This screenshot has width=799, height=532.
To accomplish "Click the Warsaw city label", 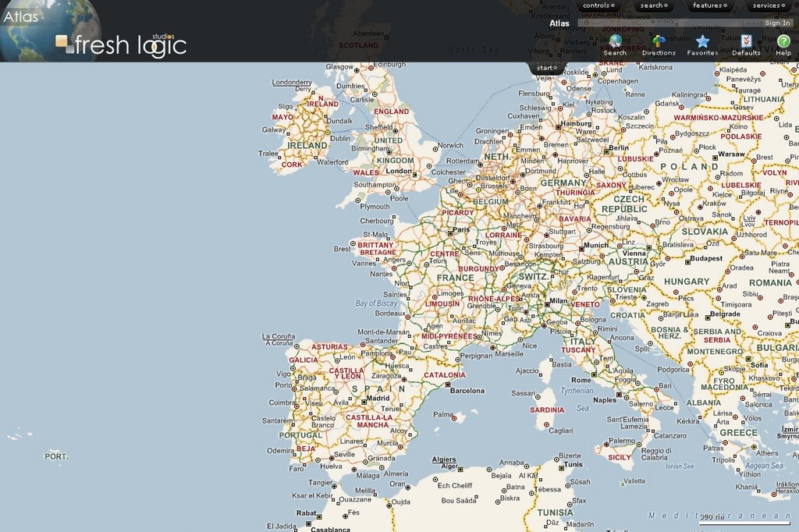I will coord(731,154).
